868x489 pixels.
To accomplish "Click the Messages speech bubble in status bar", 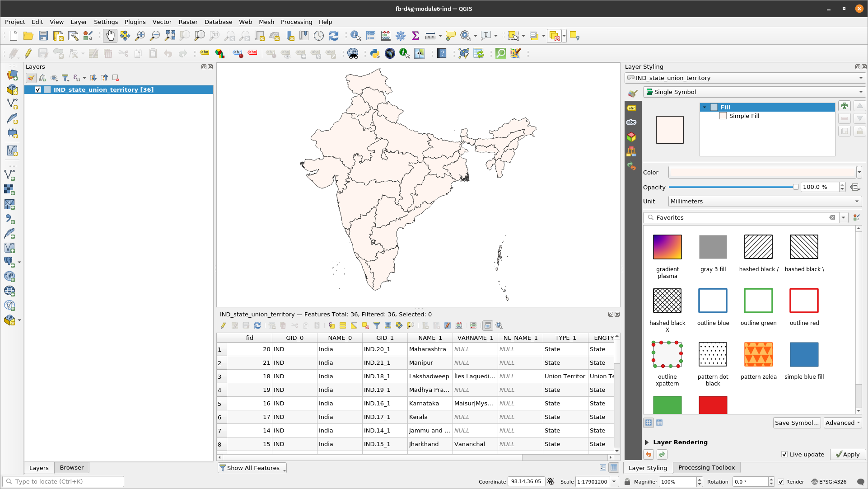I will pyautogui.click(x=860, y=482).
